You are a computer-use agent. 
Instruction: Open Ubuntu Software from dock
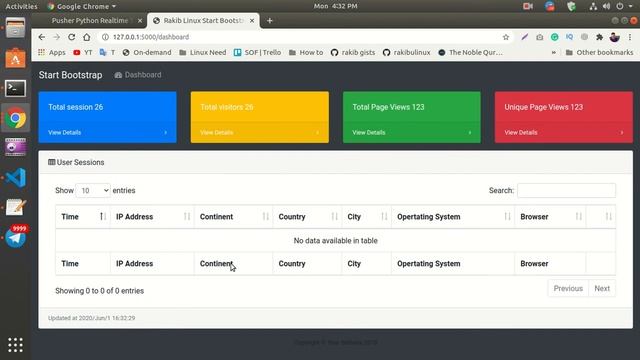(15, 58)
